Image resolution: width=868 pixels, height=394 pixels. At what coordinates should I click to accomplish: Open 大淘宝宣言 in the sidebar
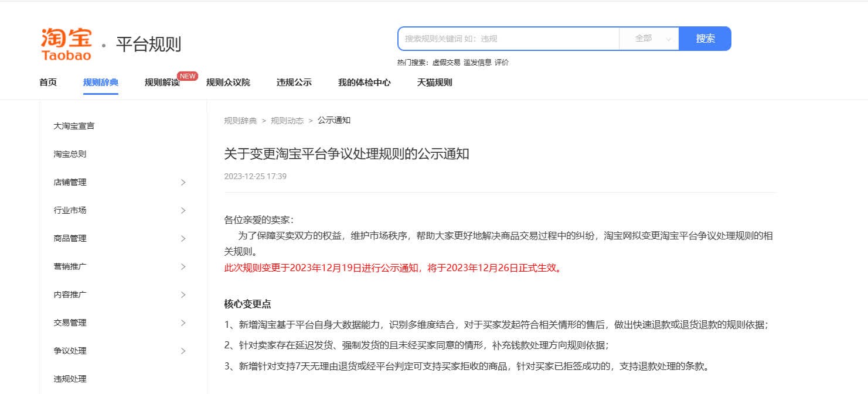tap(74, 126)
